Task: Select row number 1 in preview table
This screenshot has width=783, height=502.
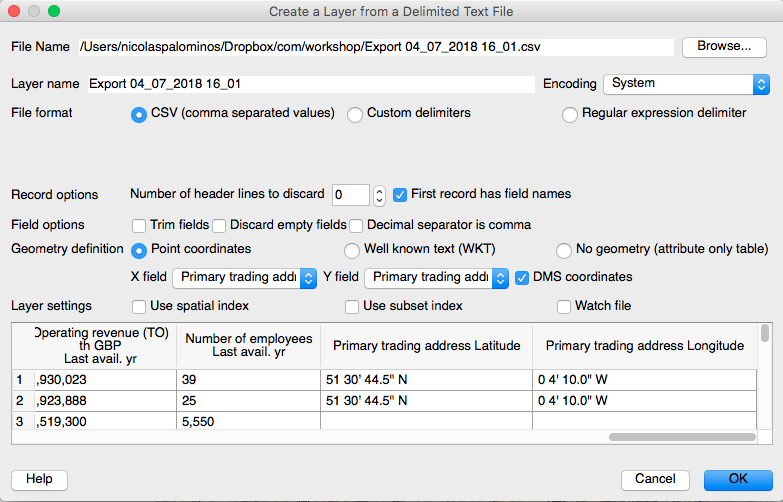Action: (x=23, y=380)
